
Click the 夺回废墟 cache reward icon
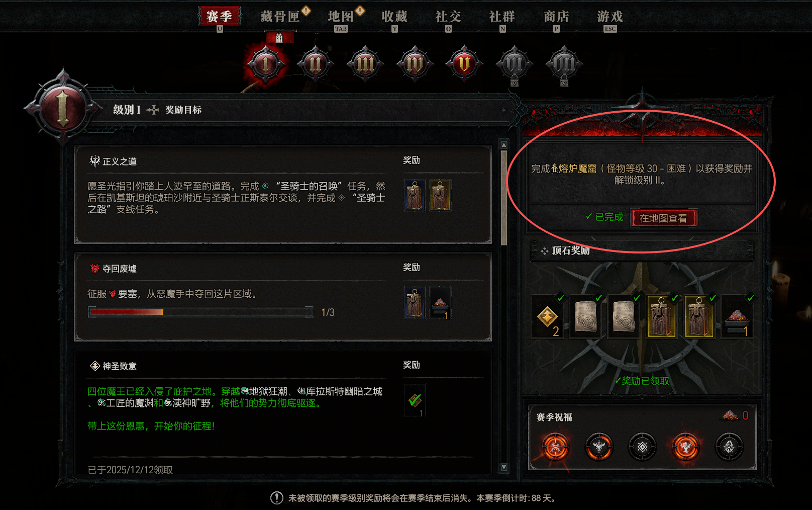pos(415,303)
